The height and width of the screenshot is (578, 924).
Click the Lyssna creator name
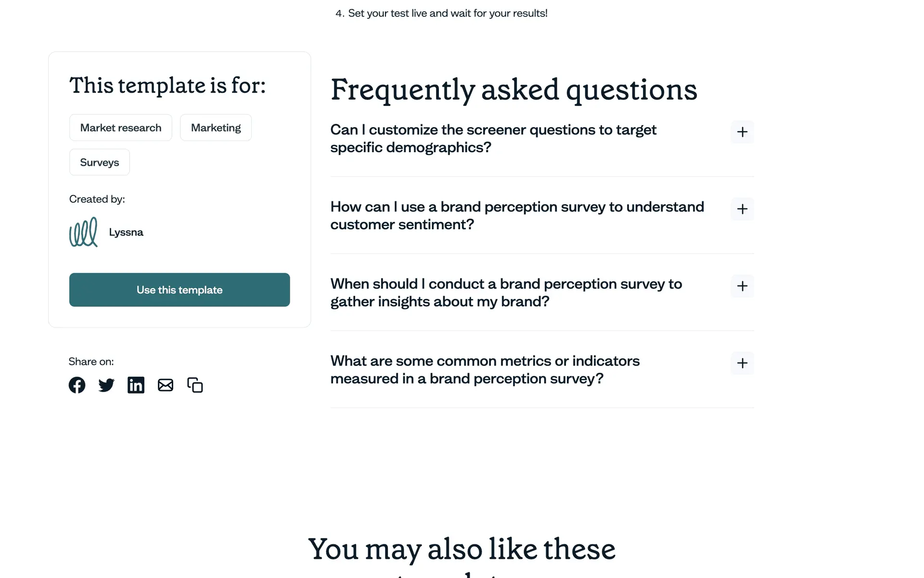tap(126, 232)
